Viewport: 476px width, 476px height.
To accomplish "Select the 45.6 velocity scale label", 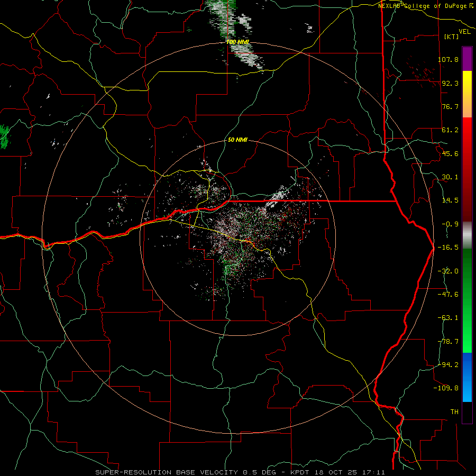I will [x=450, y=153].
